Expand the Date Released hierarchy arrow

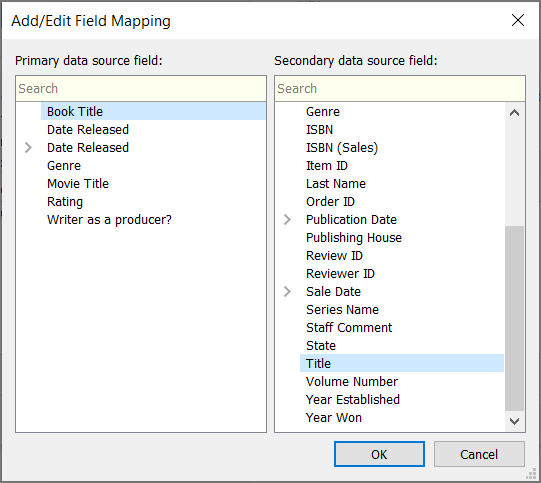click(28, 148)
